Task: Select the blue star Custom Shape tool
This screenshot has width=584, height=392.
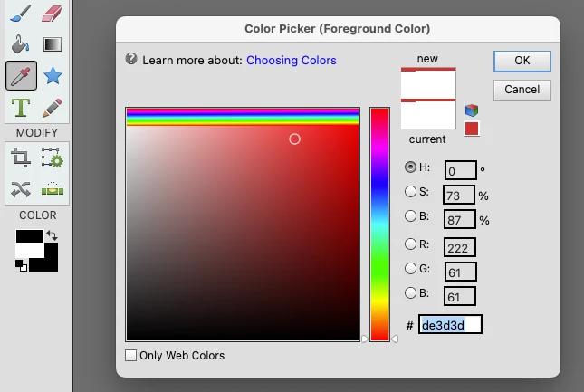Action: [x=53, y=76]
